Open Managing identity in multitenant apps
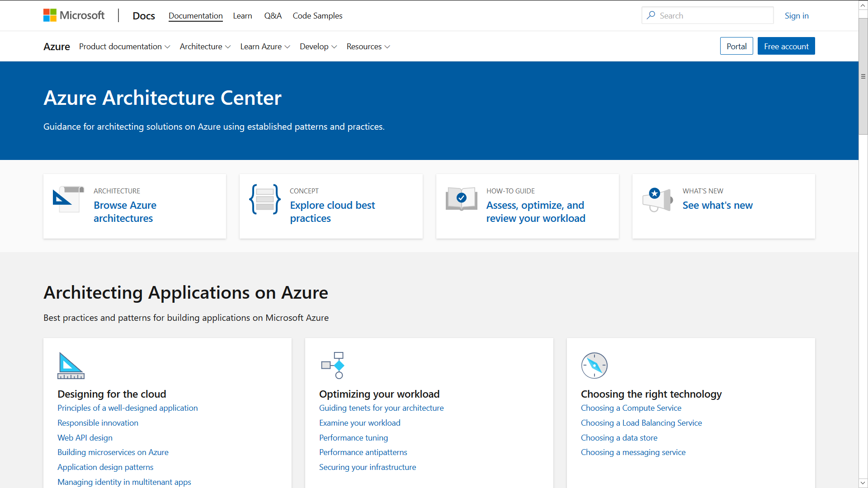This screenshot has width=868, height=488. pyautogui.click(x=124, y=482)
